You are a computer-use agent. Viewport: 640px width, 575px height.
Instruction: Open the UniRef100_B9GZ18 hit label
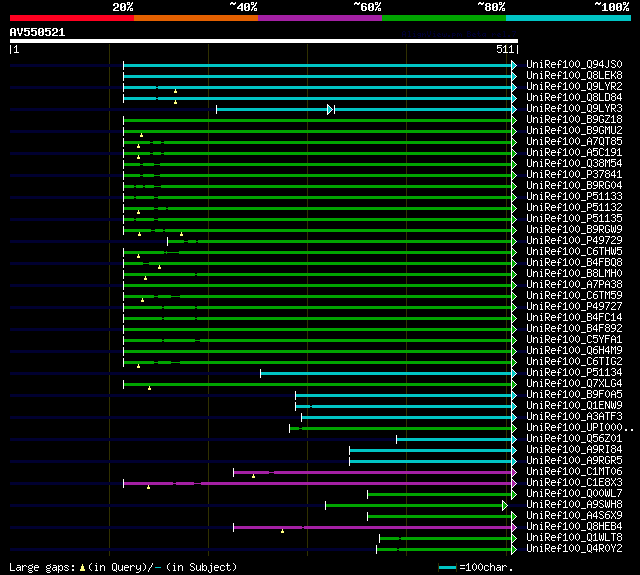[574, 120]
